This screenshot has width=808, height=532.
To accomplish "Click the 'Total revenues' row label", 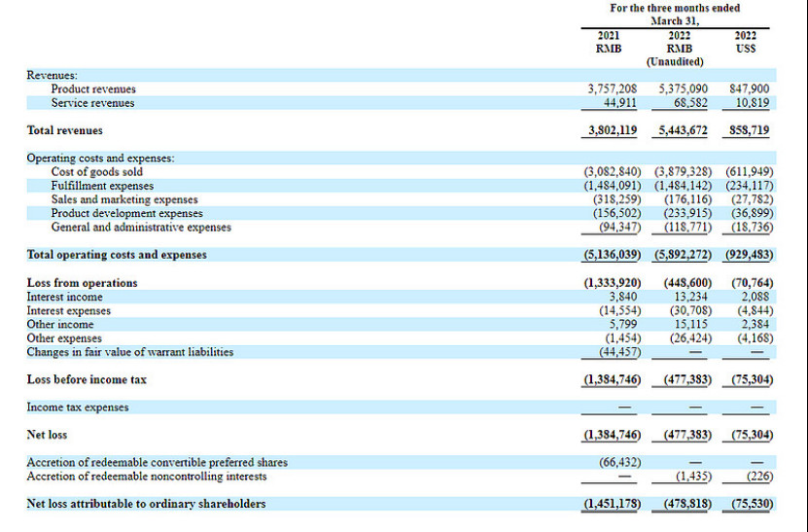I will click(x=64, y=130).
